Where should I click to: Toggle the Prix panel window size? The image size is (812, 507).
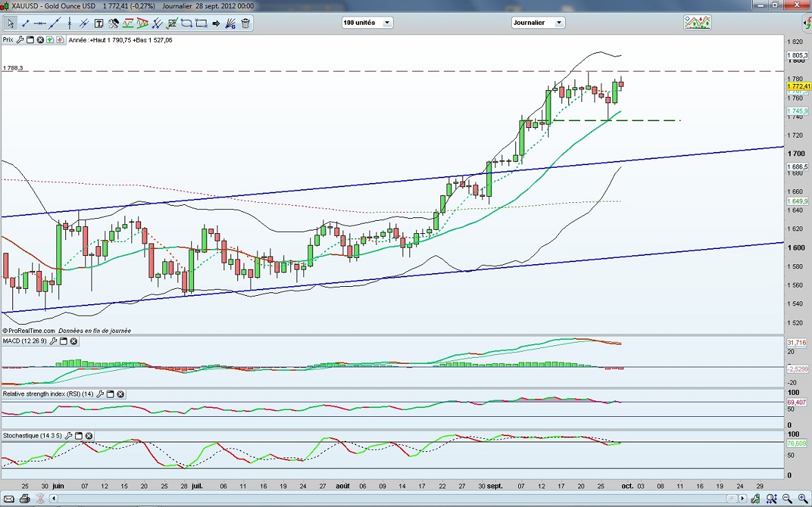click(30, 40)
